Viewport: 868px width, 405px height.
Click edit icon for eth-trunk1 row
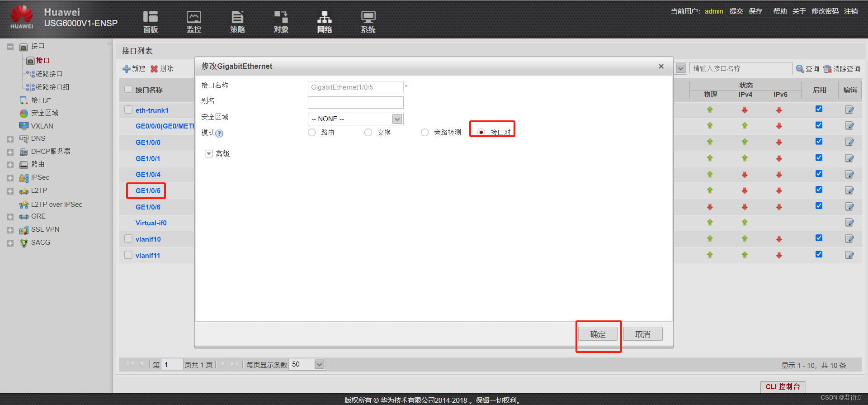(849, 110)
